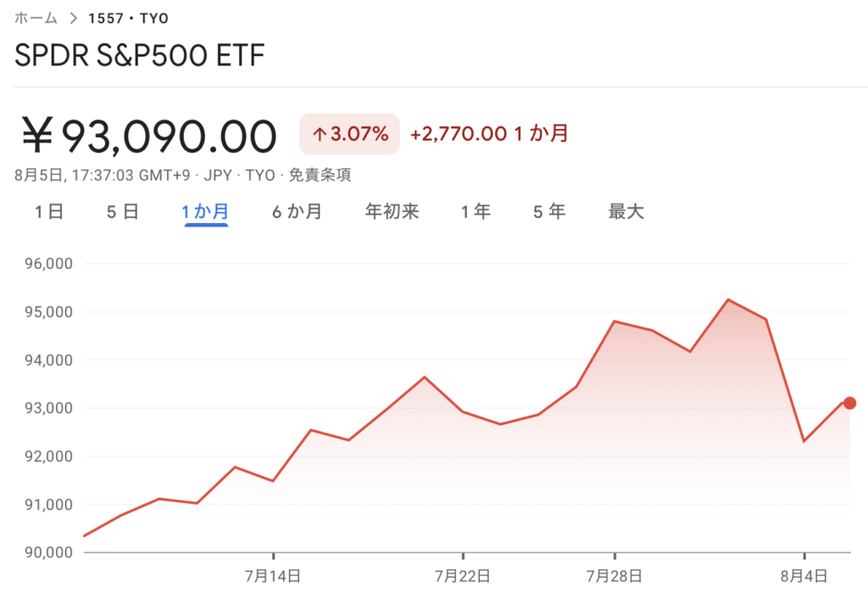The height and width of the screenshot is (597, 868).
Task: Select the 1か月 range tab
Action: click(205, 211)
